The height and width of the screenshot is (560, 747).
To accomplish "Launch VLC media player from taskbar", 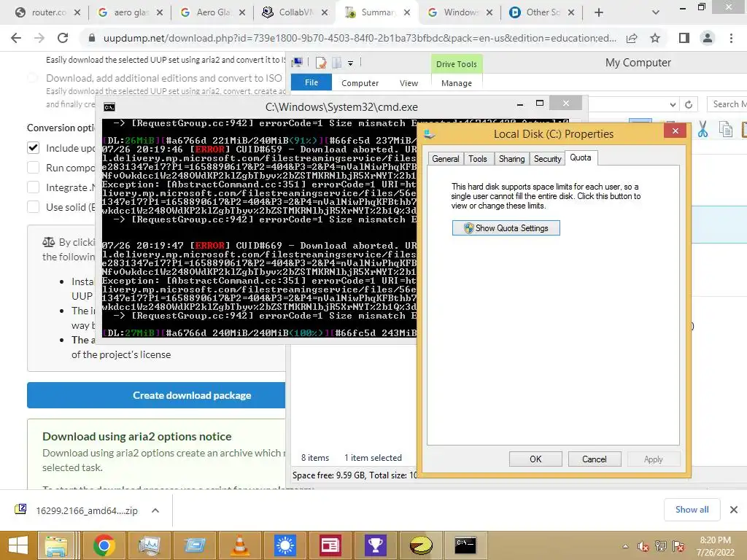I will click(x=239, y=545).
